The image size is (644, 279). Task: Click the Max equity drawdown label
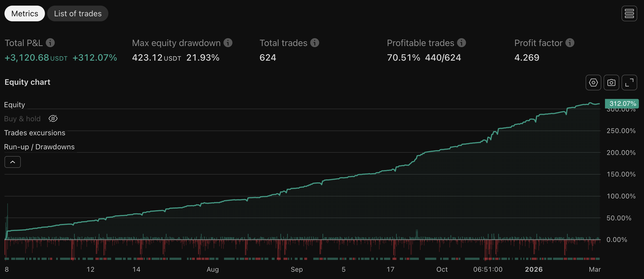pos(176,43)
